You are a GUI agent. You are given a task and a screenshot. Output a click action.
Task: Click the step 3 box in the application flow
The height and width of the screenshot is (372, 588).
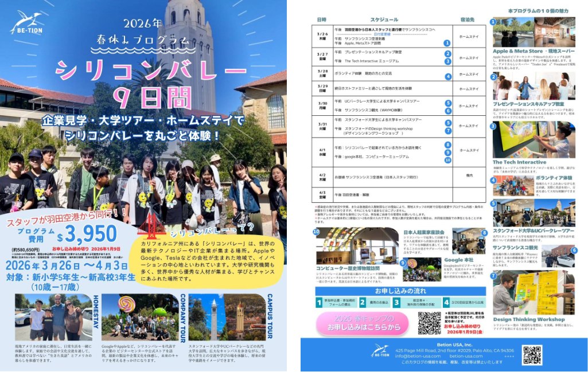pos(414,302)
